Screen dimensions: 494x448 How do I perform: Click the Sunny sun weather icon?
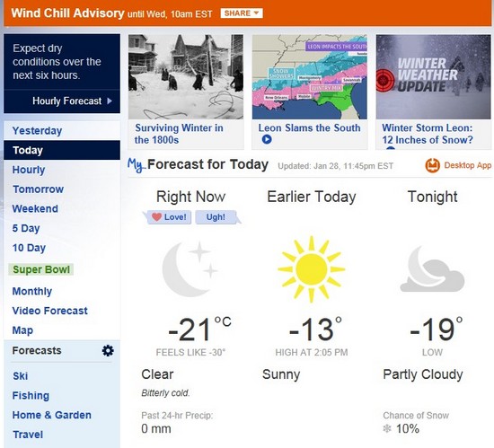click(x=312, y=269)
